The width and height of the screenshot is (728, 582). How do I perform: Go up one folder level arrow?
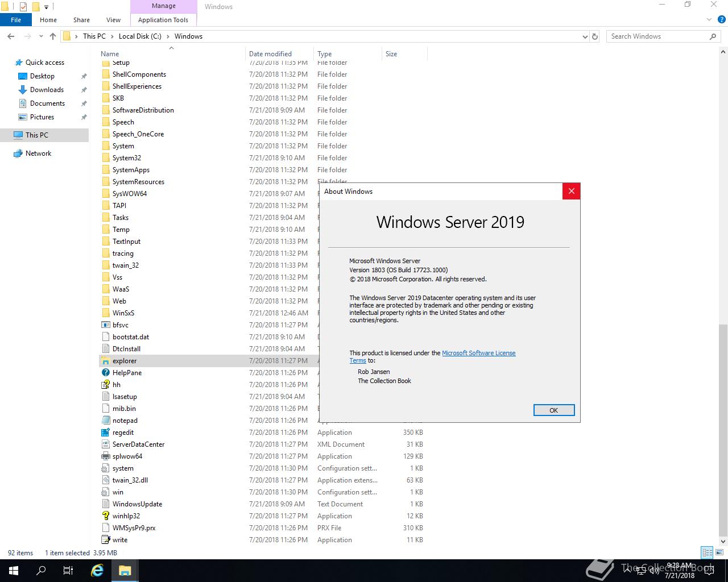click(53, 36)
